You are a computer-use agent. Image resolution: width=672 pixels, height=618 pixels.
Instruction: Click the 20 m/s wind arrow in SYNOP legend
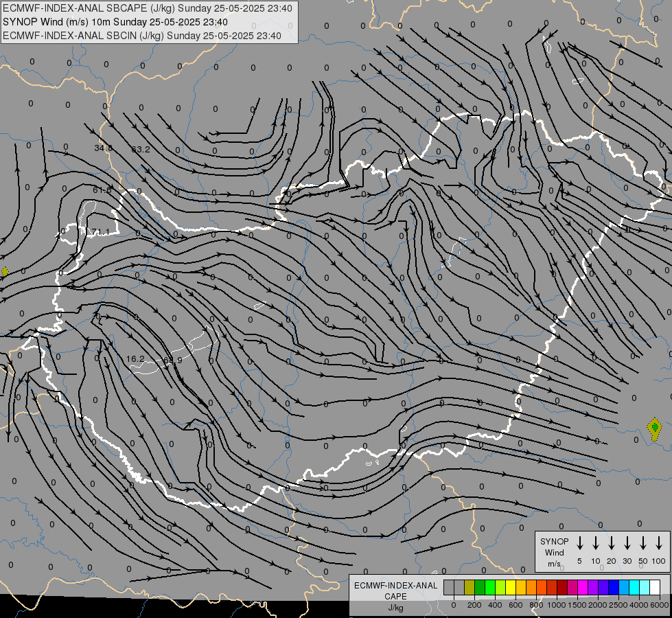611,543
